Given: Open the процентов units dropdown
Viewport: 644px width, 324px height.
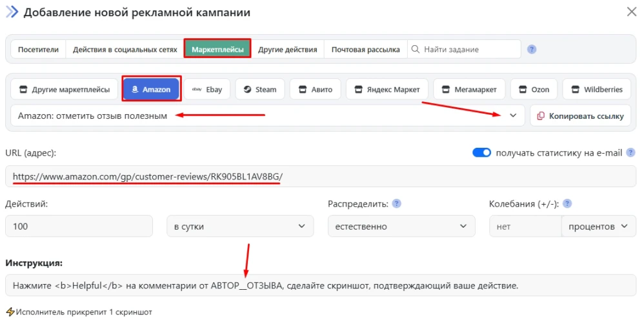Looking at the screenshot, I should (x=598, y=227).
